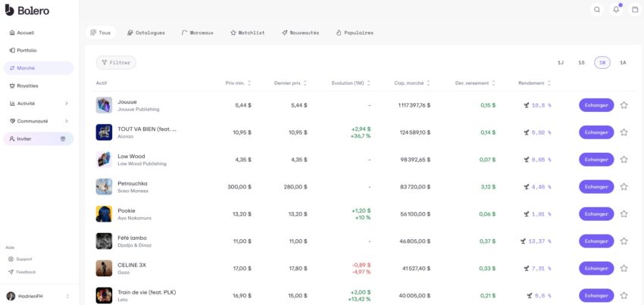Open the search icon in top bar

tap(597, 10)
